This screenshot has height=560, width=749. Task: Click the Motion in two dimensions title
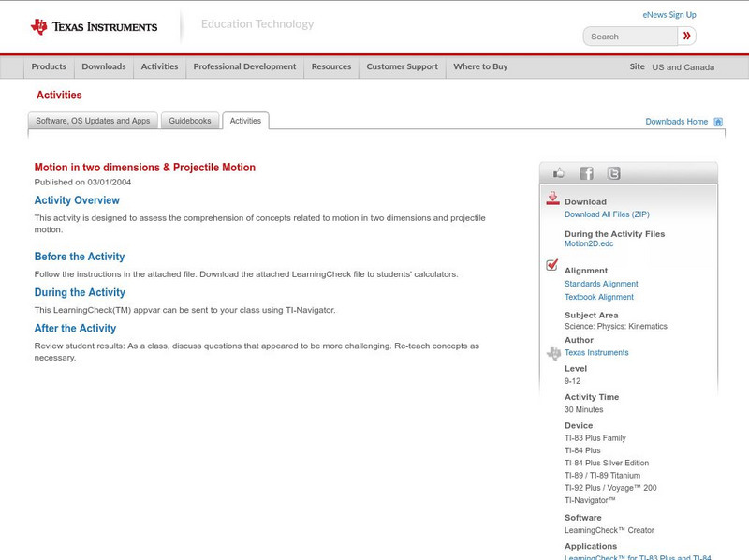click(145, 168)
